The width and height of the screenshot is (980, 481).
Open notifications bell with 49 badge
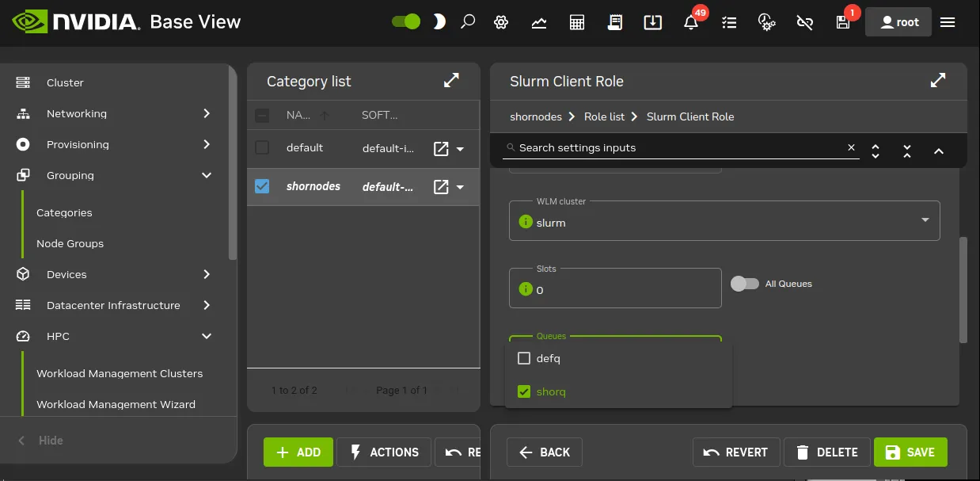tap(691, 21)
